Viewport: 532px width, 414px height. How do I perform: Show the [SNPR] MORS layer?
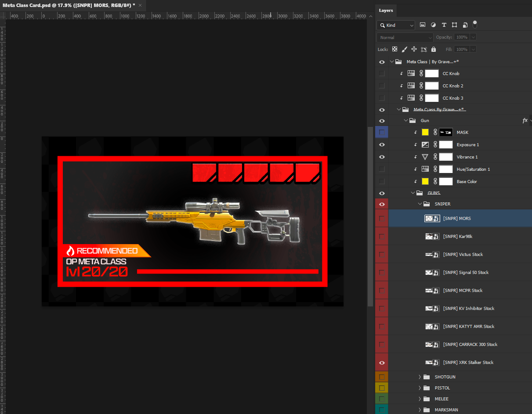(x=381, y=218)
